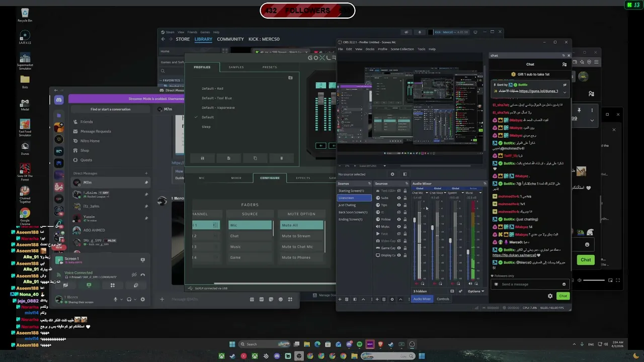Open OBS Scene Collection menu
The image size is (644, 362).
click(403, 49)
